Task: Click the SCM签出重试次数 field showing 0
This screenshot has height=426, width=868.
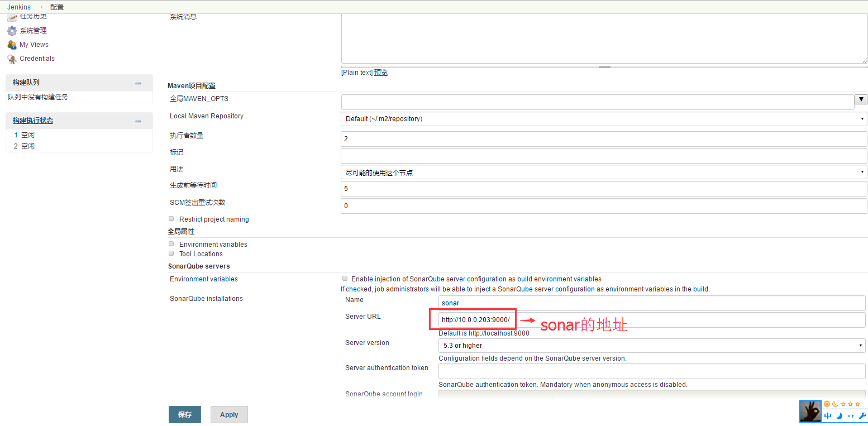Action: coord(604,206)
